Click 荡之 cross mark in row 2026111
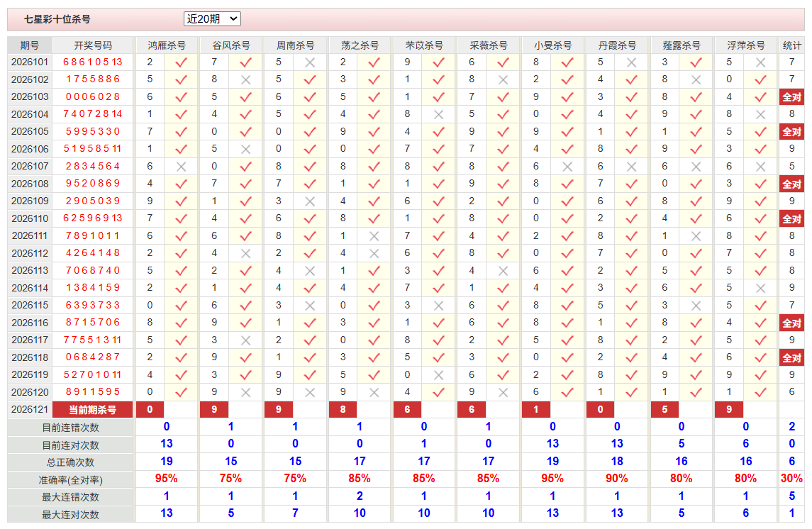 point(374,236)
